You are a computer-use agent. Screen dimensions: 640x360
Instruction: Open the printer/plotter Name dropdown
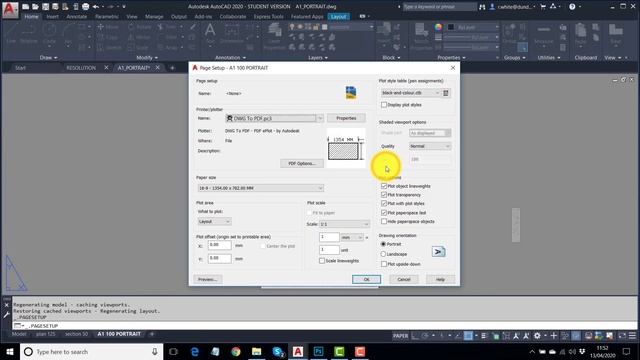pos(274,118)
